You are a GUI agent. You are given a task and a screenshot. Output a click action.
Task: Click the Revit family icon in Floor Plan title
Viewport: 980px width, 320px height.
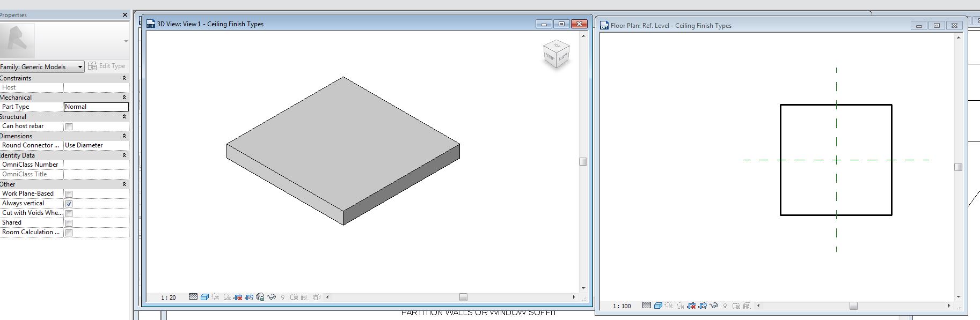point(605,25)
